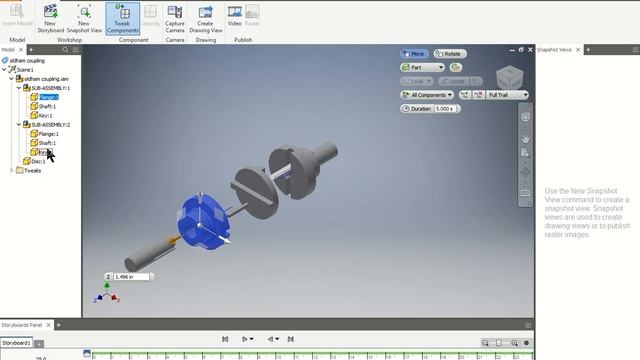Click the Look At tool in navigation bar
The image size is (640, 360).
(525, 193)
